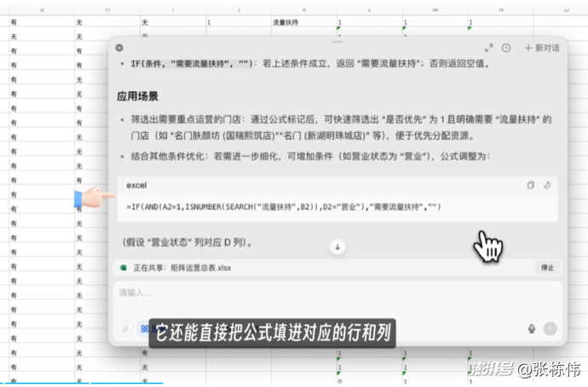Viewport: 588px width, 387px height.
Task: Click the =IF(AND(A2=1,ISNUMBER... formula text
Action: pyautogui.click(x=284, y=207)
